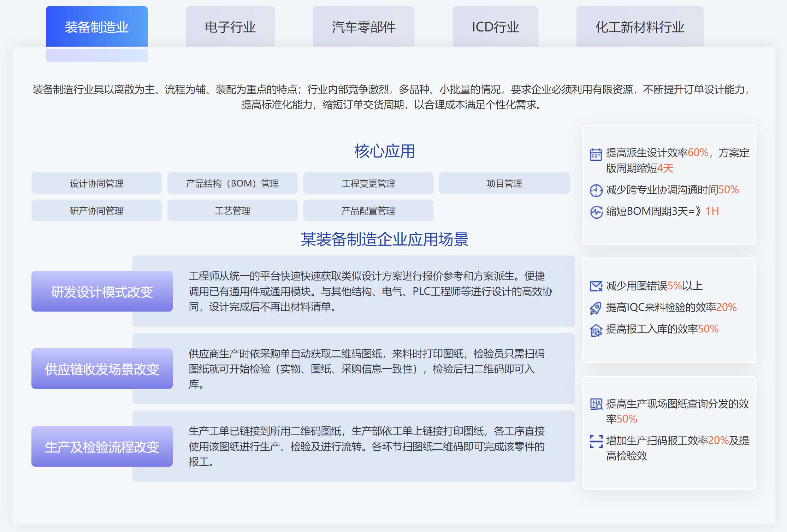Image resolution: width=787 pixels, height=532 pixels.
Task: Click scan icon beside 增加生产扫码报工效率
Action: point(596,441)
